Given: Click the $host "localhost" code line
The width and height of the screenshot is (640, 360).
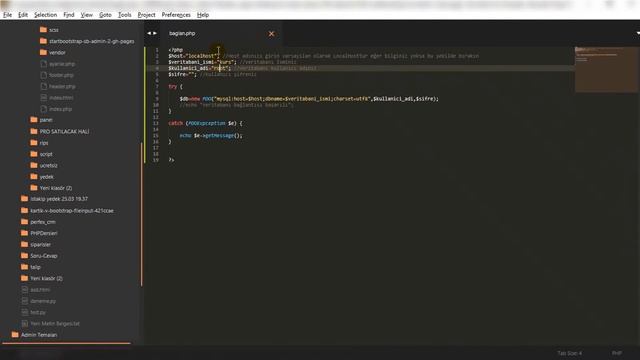Looking at the screenshot, I should 324,56.
